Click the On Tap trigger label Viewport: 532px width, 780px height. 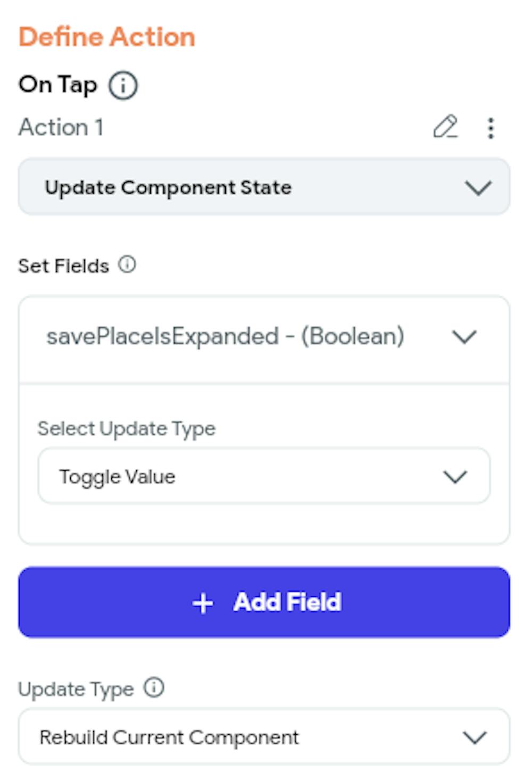(x=58, y=85)
